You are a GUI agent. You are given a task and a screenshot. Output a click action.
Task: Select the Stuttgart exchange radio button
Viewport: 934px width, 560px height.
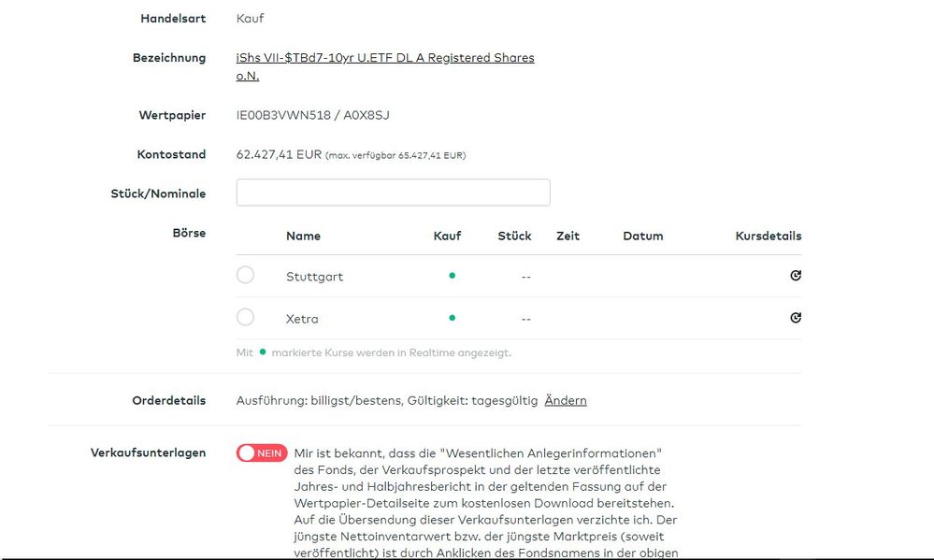[245, 275]
